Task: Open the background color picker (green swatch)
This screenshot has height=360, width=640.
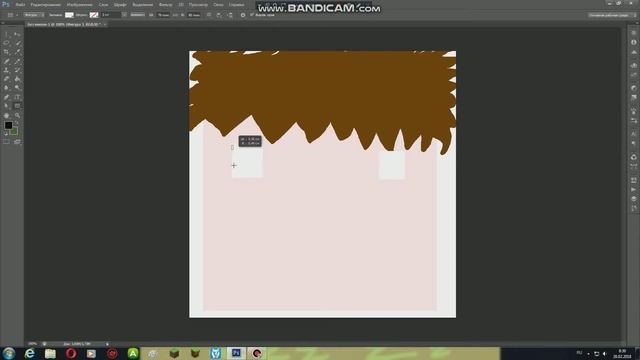Action: point(14,132)
